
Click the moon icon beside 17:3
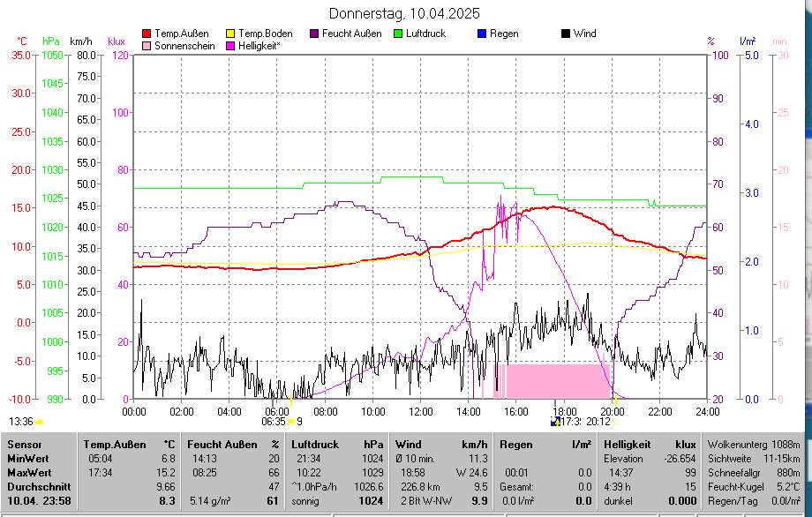(x=555, y=422)
